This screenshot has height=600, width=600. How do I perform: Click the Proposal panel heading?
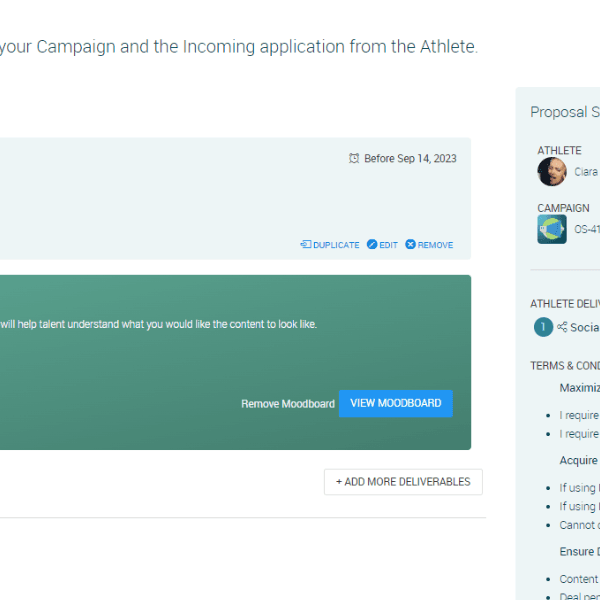pos(565,112)
